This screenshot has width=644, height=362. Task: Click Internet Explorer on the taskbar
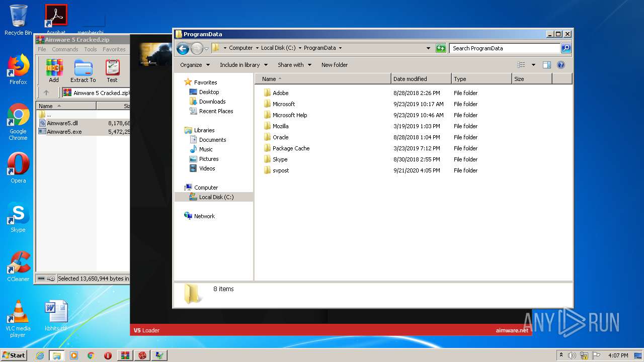[40, 355]
